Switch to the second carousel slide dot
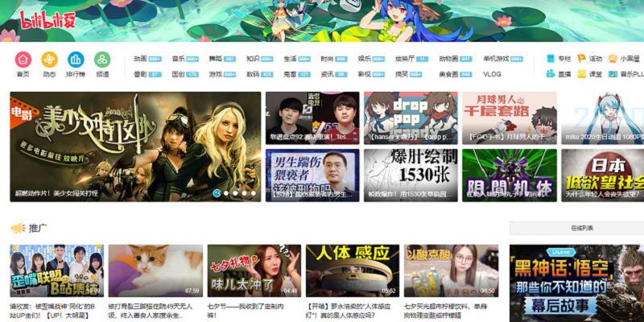 tap(226, 192)
